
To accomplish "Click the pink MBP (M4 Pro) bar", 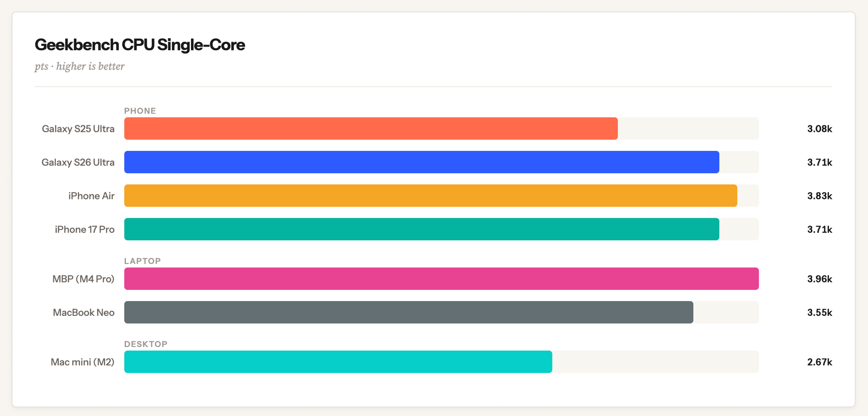I will pyautogui.click(x=441, y=278).
